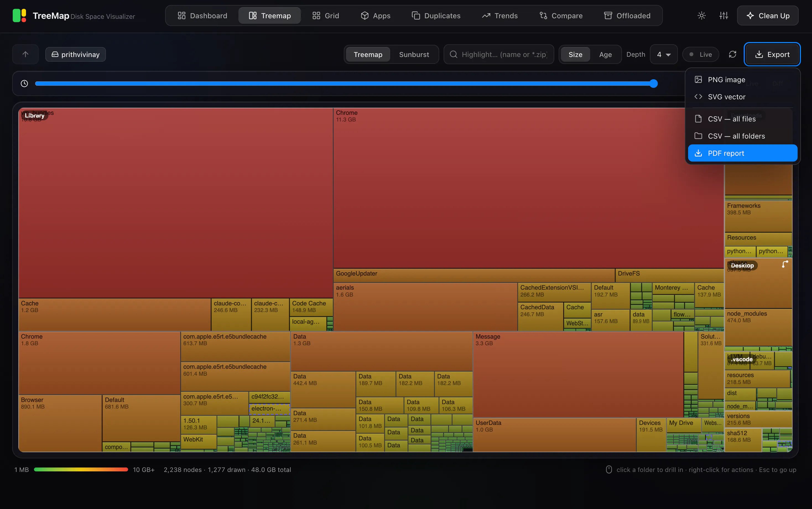The width and height of the screenshot is (812, 509).
Task: Click the Clean Up button
Action: 767,15
